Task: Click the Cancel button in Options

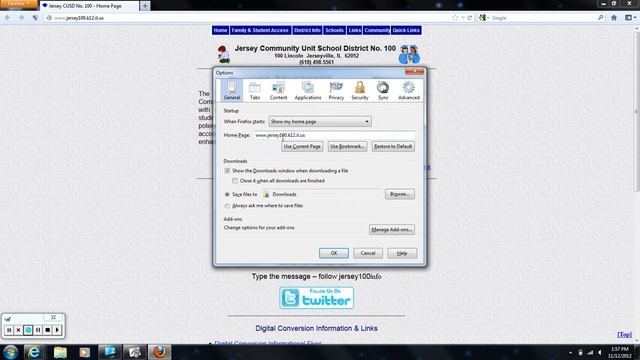Action: coord(368,253)
